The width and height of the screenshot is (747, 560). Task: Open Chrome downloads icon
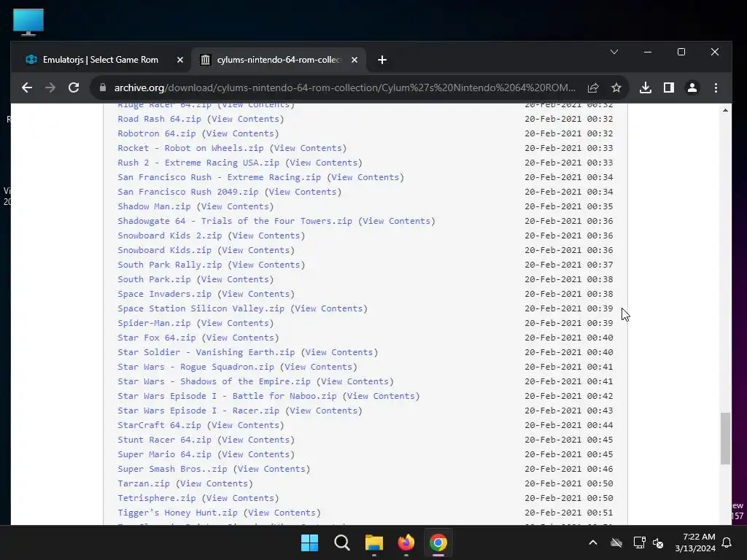[x=646, y=87]
